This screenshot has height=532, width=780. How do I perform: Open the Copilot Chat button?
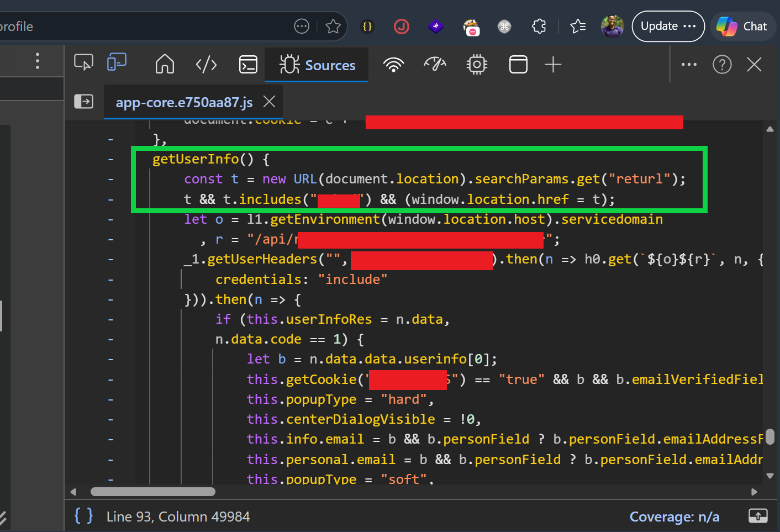742,26
